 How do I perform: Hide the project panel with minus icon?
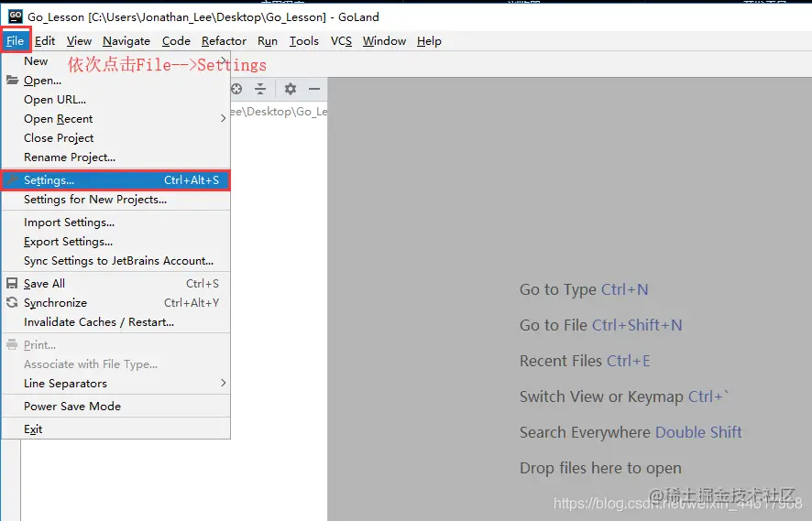click(x=314, y=89)
